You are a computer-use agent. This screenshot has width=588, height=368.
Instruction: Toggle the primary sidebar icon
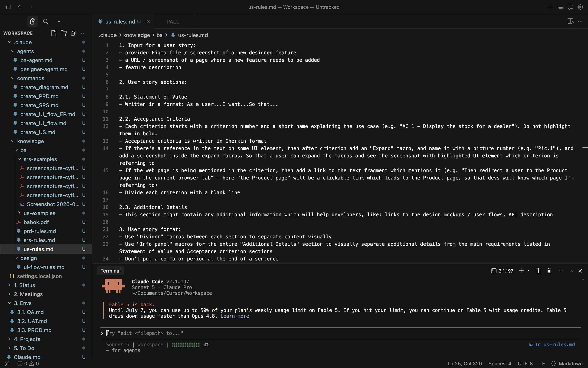pos(8,7)
